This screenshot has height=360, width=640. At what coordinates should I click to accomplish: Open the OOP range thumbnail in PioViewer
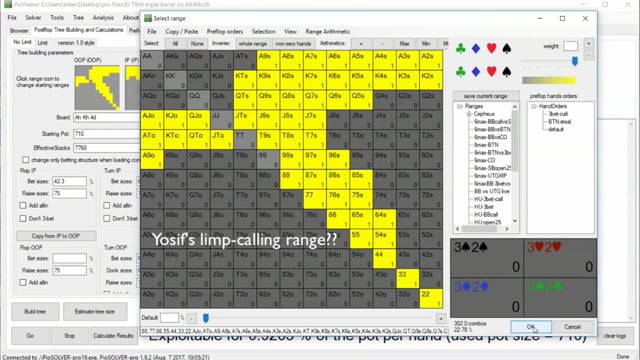click(97, 88)
